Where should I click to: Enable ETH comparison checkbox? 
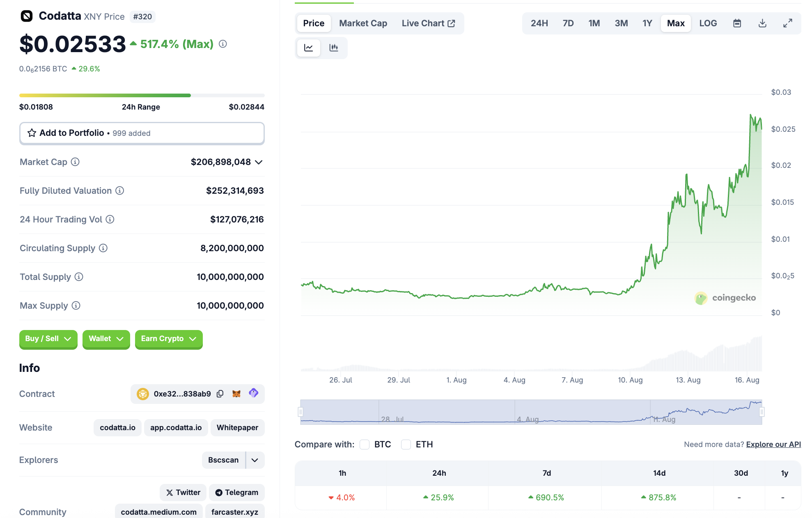(406, 445)
